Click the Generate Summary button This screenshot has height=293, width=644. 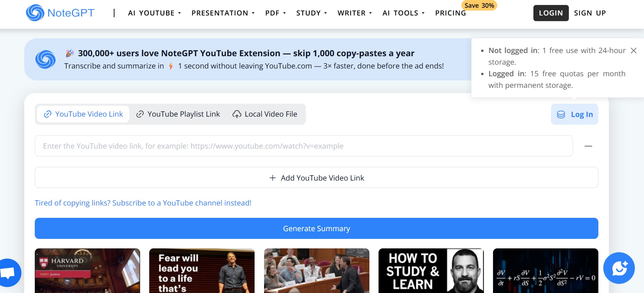click(x=316, y=228)
